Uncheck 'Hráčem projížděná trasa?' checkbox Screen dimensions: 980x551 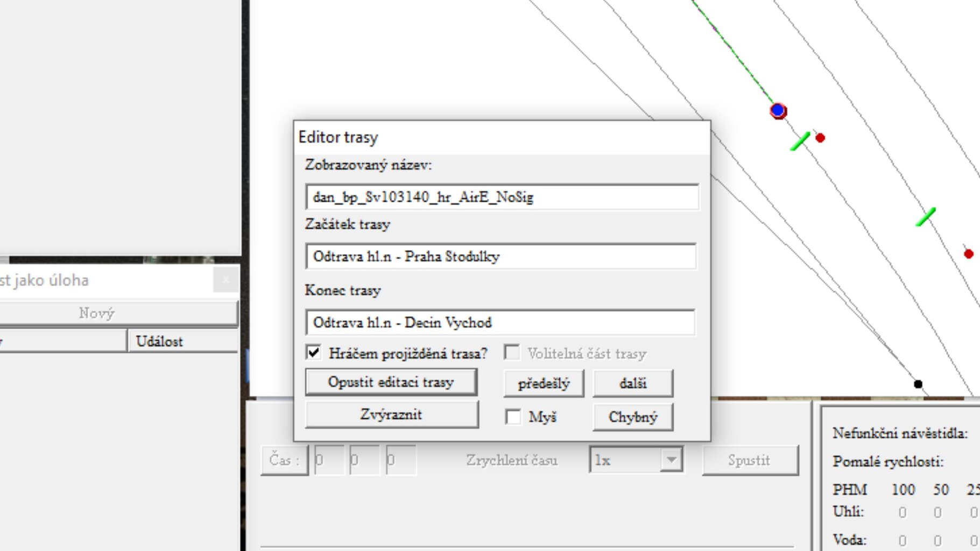314,353
